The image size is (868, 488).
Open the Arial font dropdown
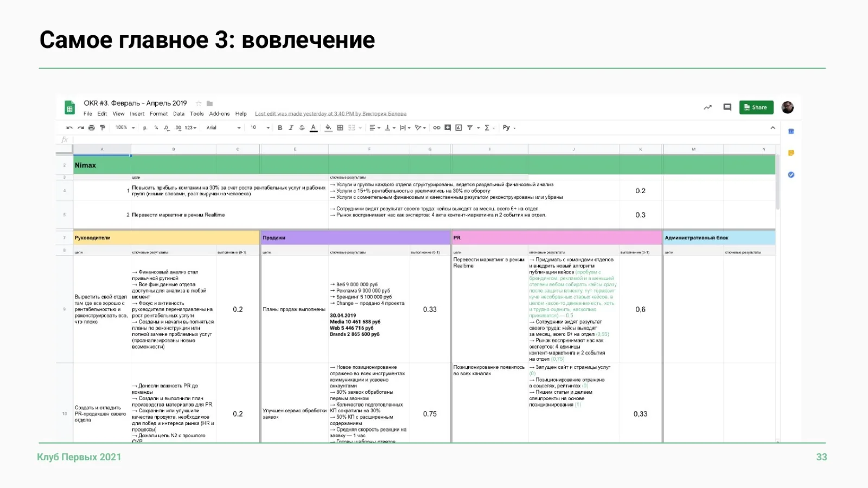(x=223, y=128)
